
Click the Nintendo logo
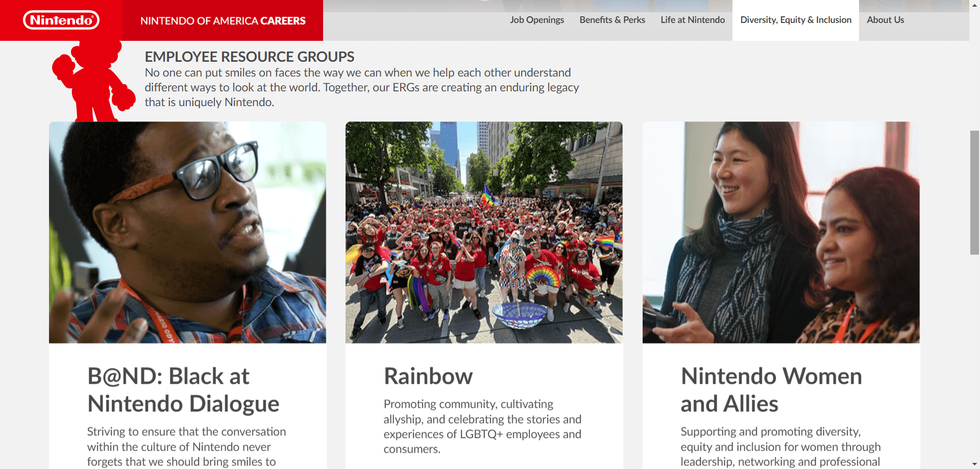click(x=61, y=20)
